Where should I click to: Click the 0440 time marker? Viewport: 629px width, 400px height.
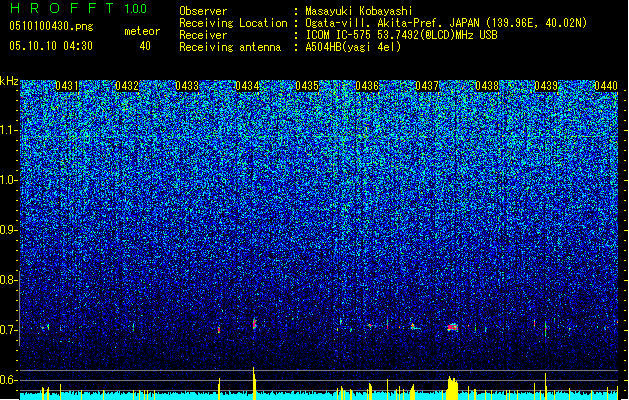606,86
